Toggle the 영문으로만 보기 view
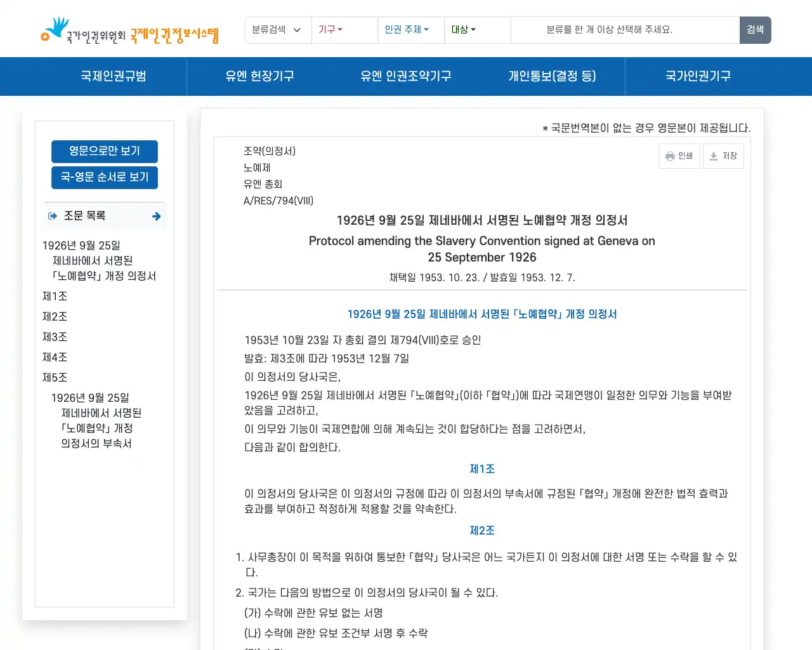812x650 pixels. click(x=104, y=151)
